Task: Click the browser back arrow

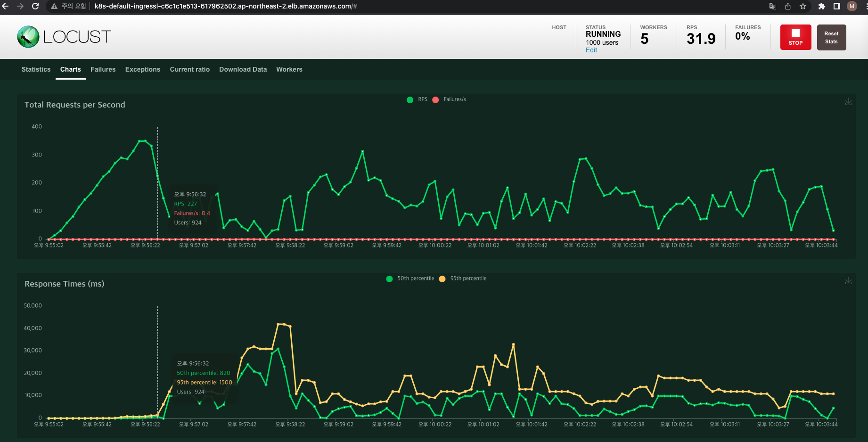Action: [x=6, y=6]
